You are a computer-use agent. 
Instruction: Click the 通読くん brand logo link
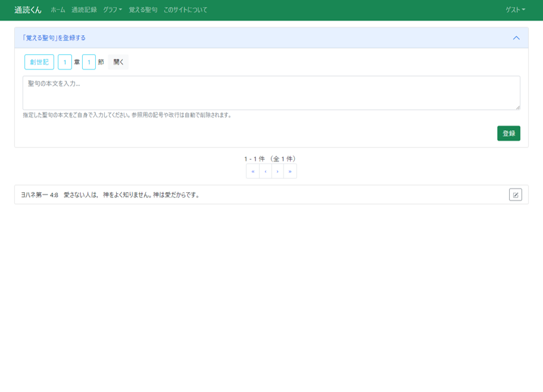point(28,10)
